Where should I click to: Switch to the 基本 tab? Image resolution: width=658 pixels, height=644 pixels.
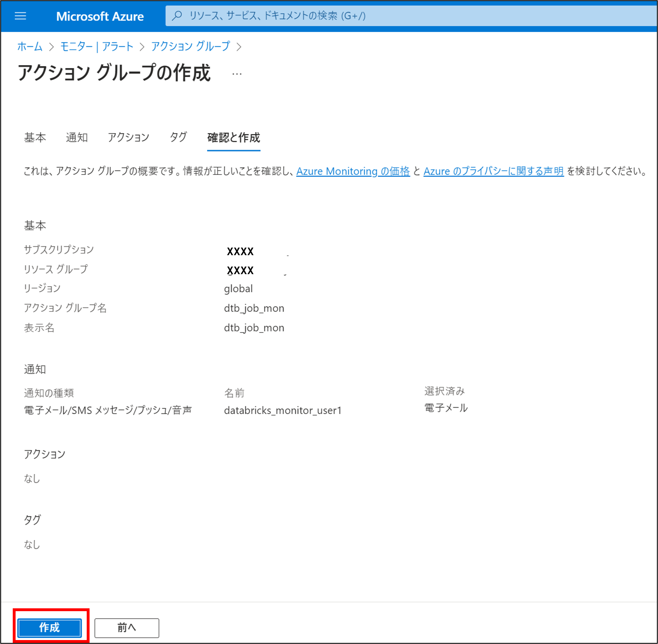pyautogui.click(x=35, y=138)
